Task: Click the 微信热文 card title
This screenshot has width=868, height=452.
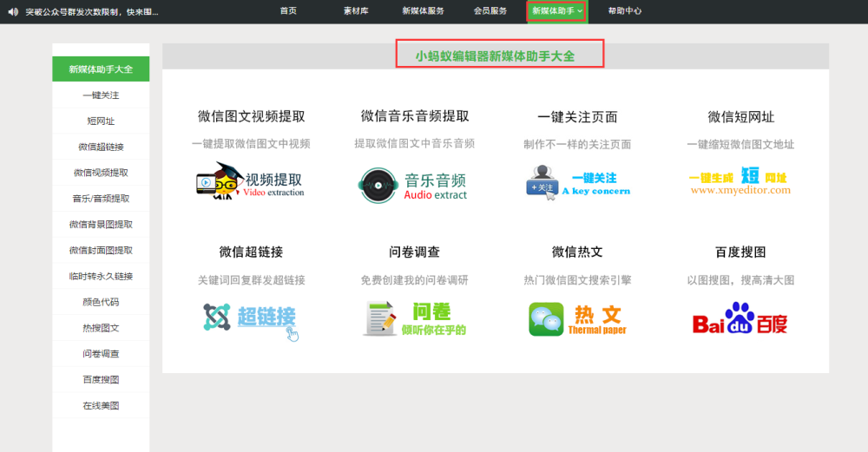Action: click(x=577, y=252)
